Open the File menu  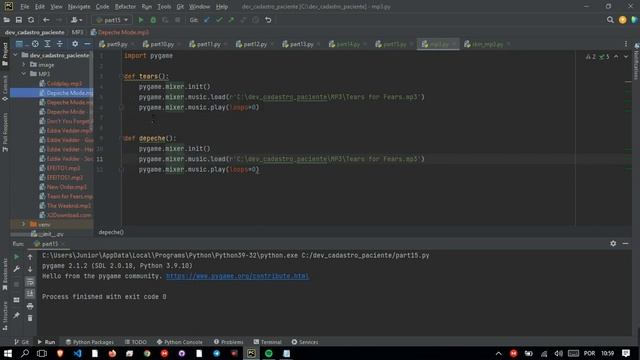(24, 7)
